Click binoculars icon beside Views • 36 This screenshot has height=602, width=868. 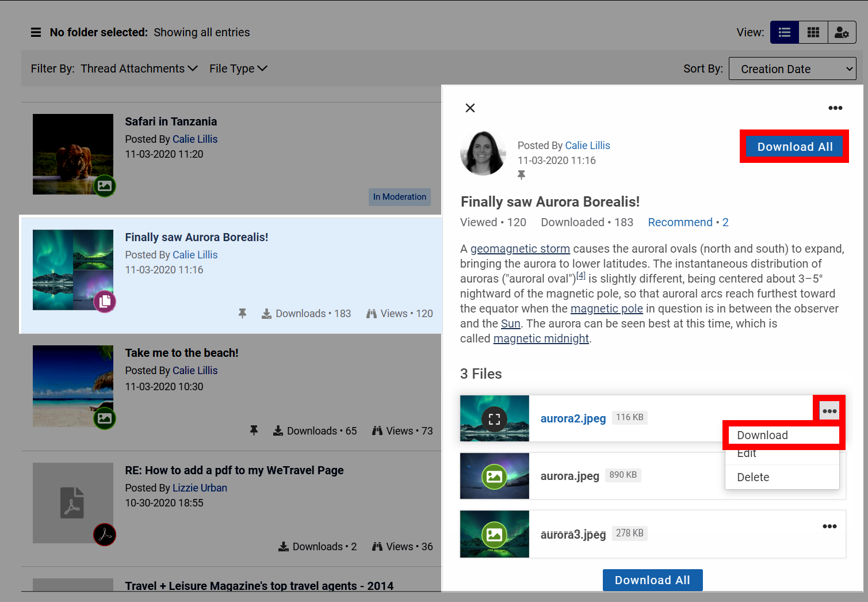click(377, 546)
